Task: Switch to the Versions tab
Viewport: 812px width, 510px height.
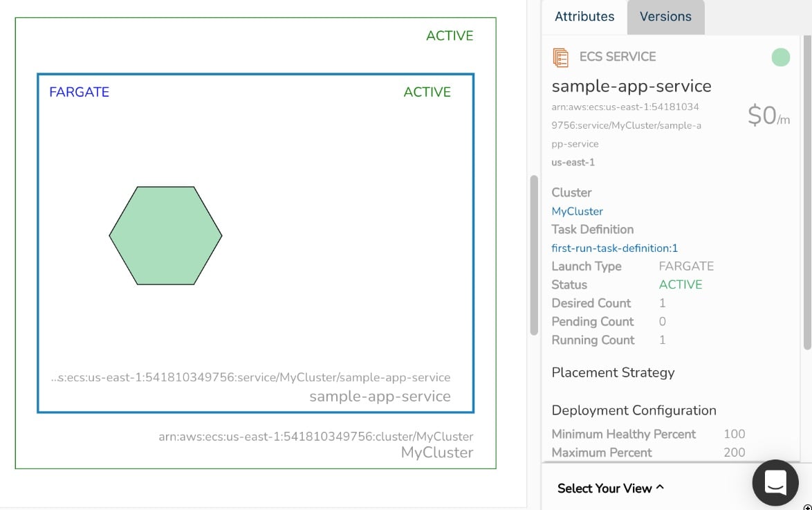Action: coord(665,16)
